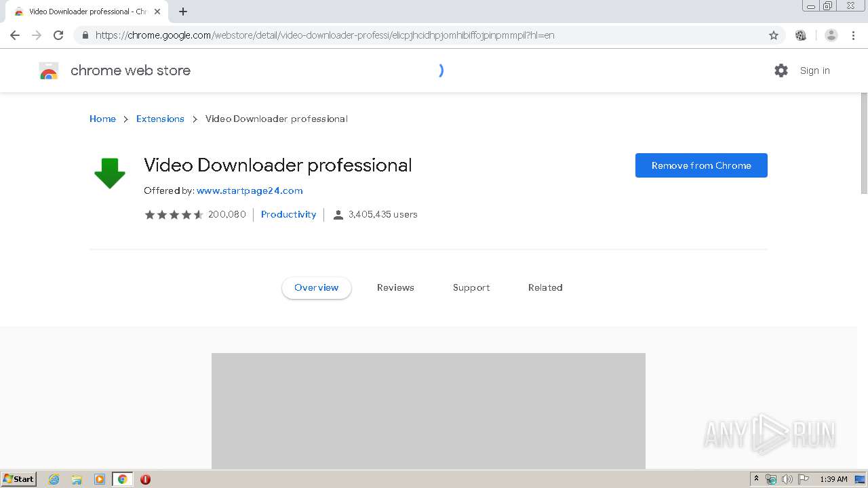
Task: Open the media player taskbar icon
Action: (x=100, y=479)
